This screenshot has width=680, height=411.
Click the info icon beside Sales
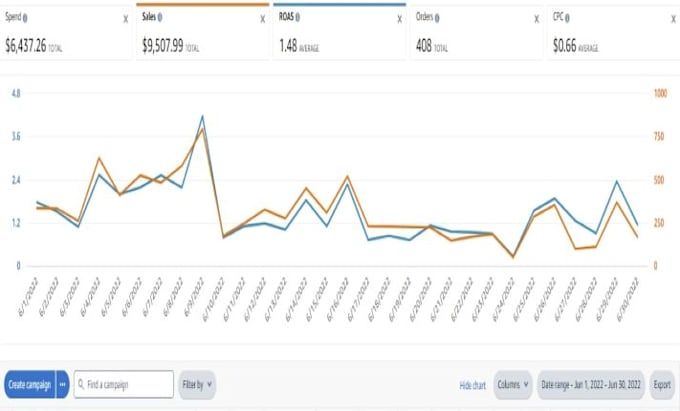tap(160, 18)
